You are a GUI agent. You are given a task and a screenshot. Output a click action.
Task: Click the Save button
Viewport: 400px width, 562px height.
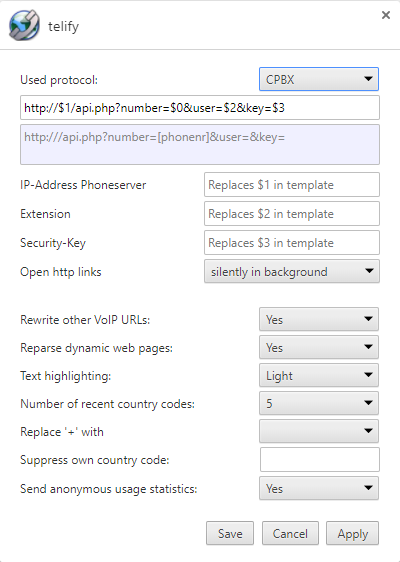[x=230, y=533]
